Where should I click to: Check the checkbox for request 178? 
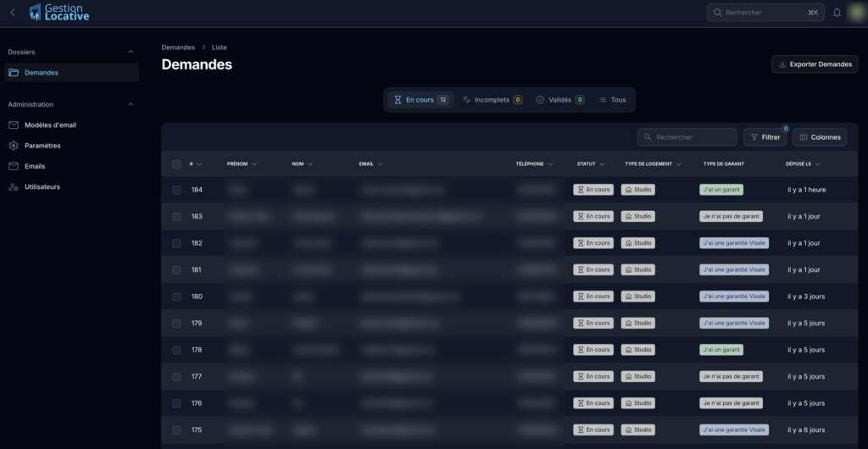[x=176, y=350]
